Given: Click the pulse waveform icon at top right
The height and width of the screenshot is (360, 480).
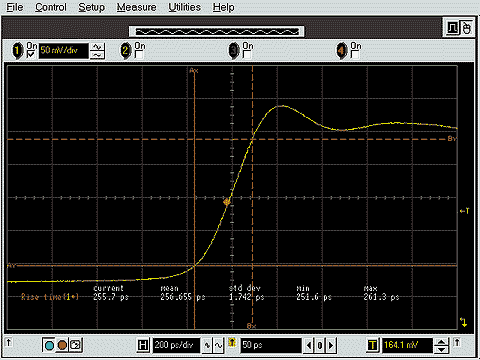Looking at the screenshot, I should [452, 28].
